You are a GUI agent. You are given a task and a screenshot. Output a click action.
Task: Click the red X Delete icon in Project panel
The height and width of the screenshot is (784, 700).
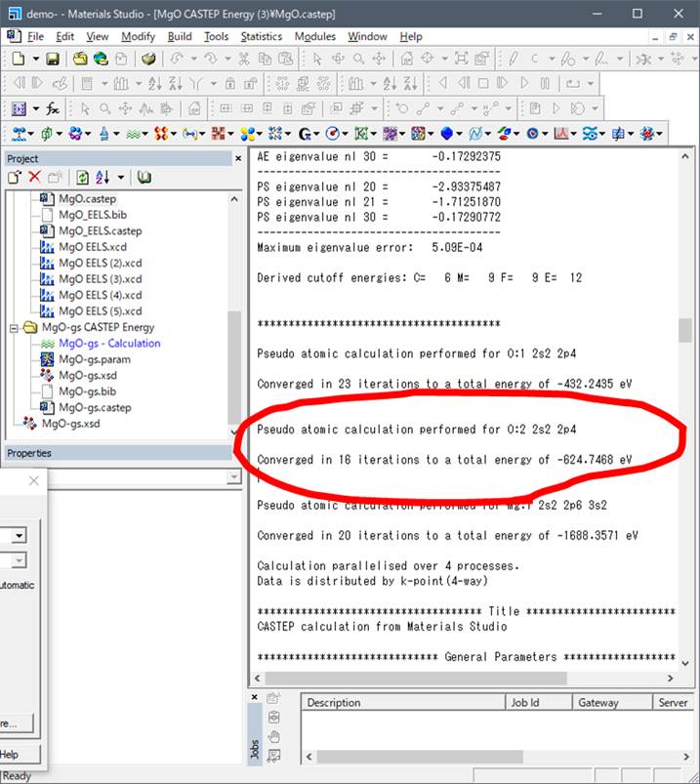point(34,177)
